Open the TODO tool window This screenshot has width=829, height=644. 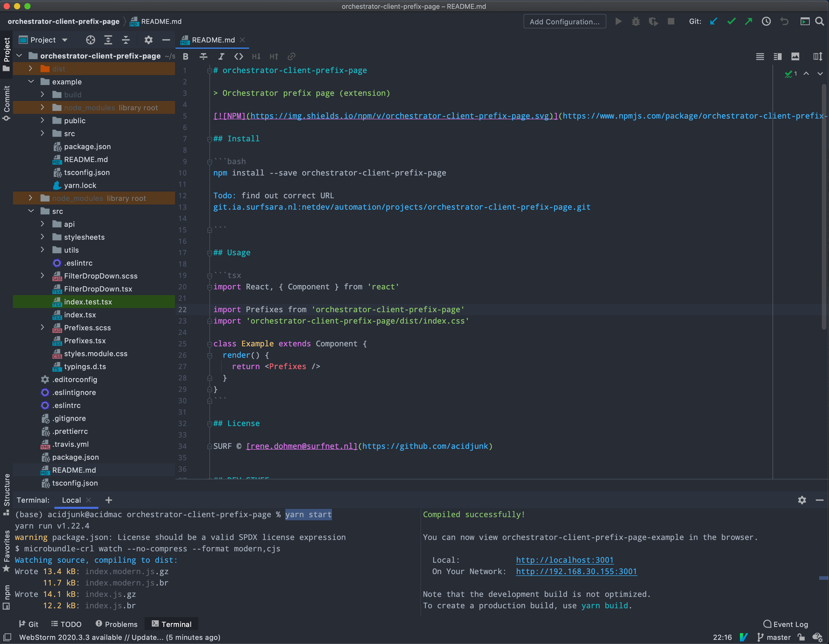point(67,624)
